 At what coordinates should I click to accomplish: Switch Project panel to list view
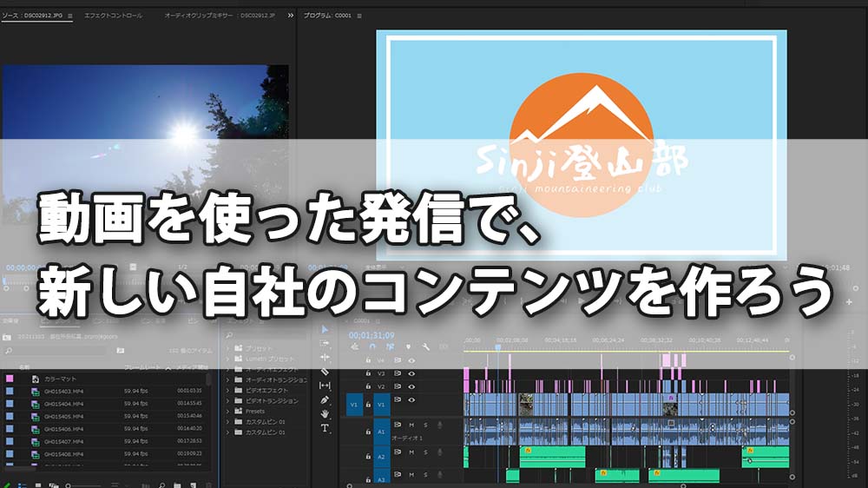pyautogui.click(x=23, y=485)
